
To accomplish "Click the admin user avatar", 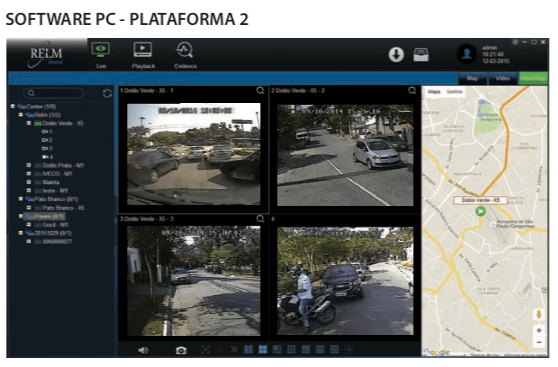I will pos(467,54).
